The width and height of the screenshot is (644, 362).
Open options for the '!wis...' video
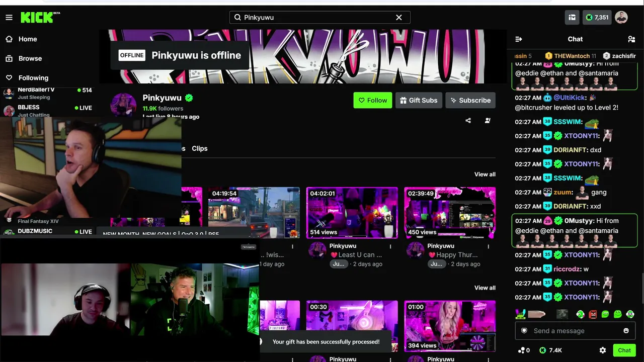293,246
